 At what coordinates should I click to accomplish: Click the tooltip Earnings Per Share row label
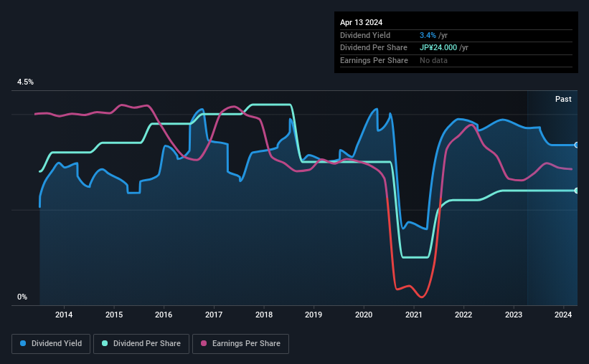pos(374,60)
